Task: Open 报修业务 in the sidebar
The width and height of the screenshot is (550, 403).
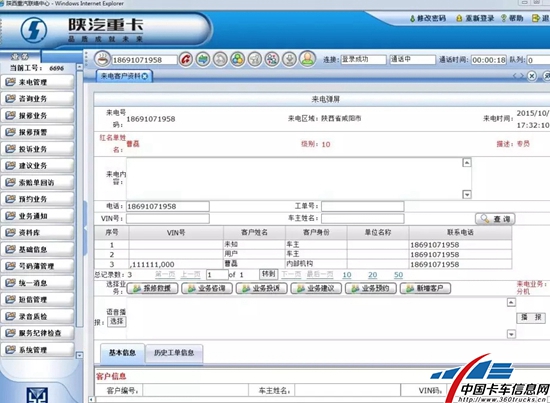Action: click(38, 115)
